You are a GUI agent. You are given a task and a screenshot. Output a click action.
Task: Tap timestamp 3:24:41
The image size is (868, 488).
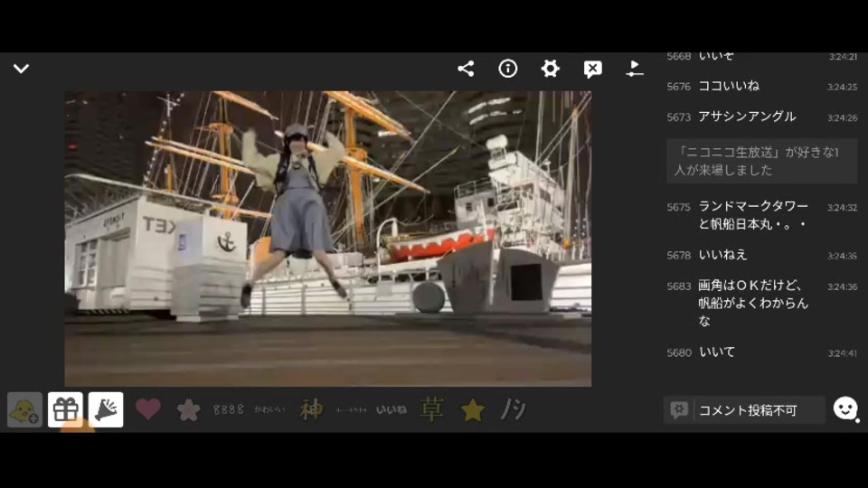842,353
